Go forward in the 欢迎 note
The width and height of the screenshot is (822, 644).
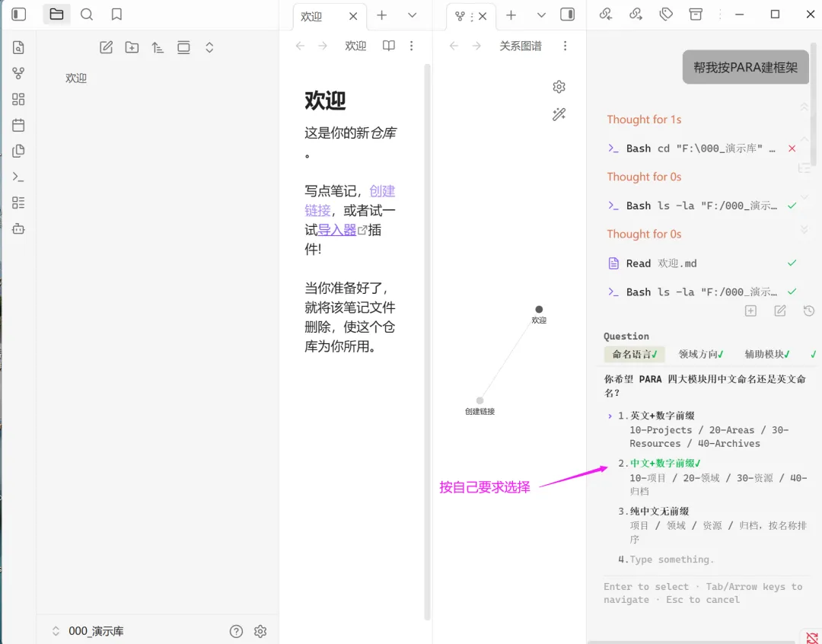[323, 46]
